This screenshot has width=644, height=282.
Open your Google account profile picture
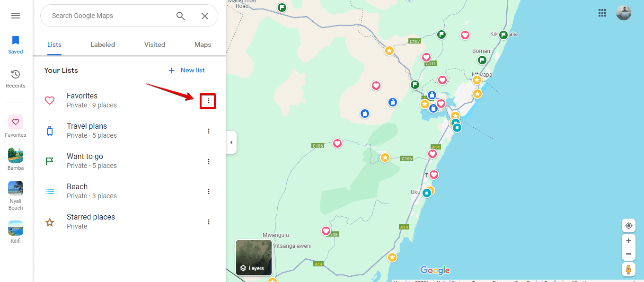pos(623,13)
